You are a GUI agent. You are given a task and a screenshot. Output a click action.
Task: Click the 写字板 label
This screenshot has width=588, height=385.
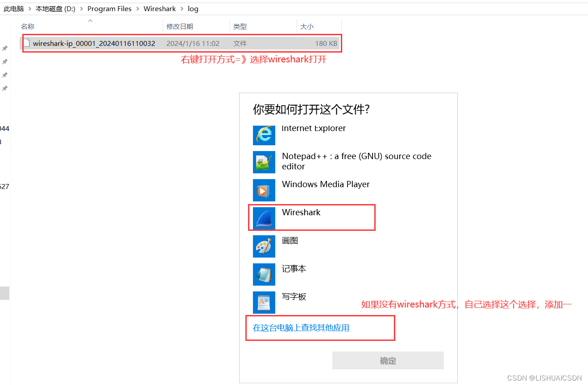tap(294, 297)
